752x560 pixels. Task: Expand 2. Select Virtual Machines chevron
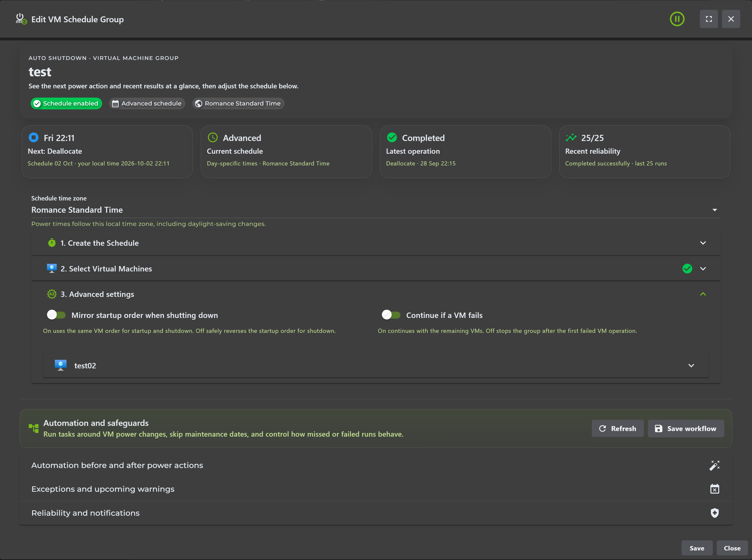[703, 268]
